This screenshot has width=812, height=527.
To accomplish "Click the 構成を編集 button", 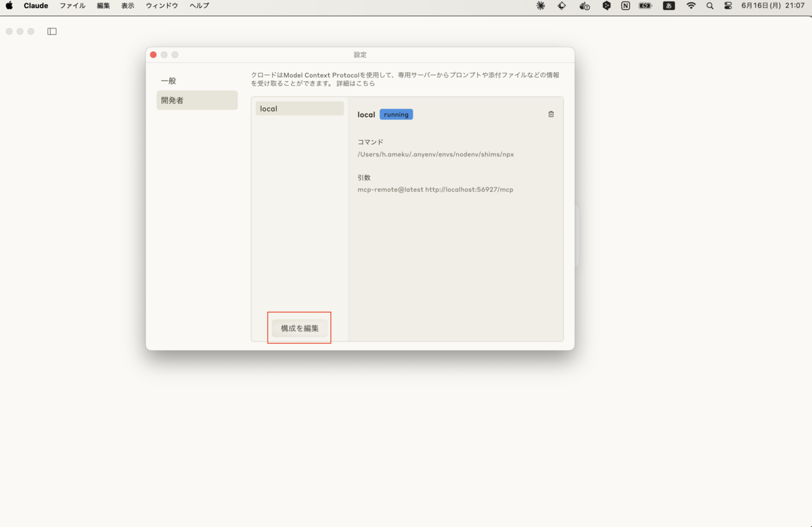I will click(300, 328).
